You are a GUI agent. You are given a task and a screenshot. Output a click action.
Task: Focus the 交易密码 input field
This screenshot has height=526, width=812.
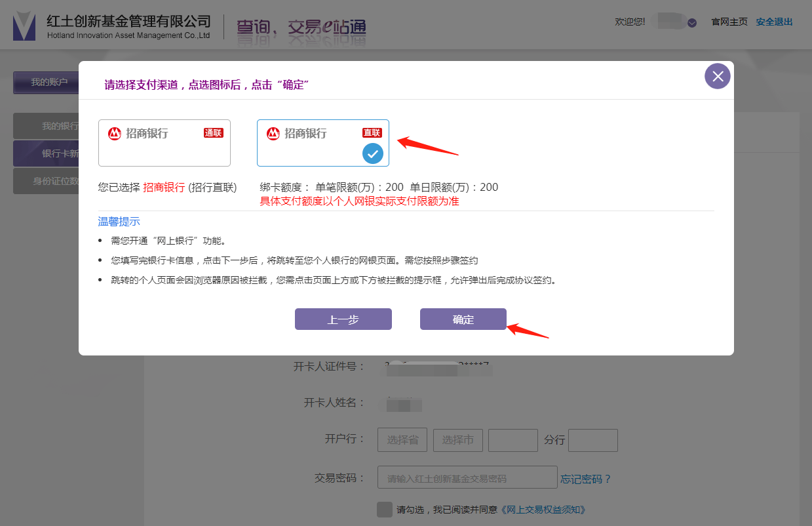pyautogui.click(x=467, y=477)
